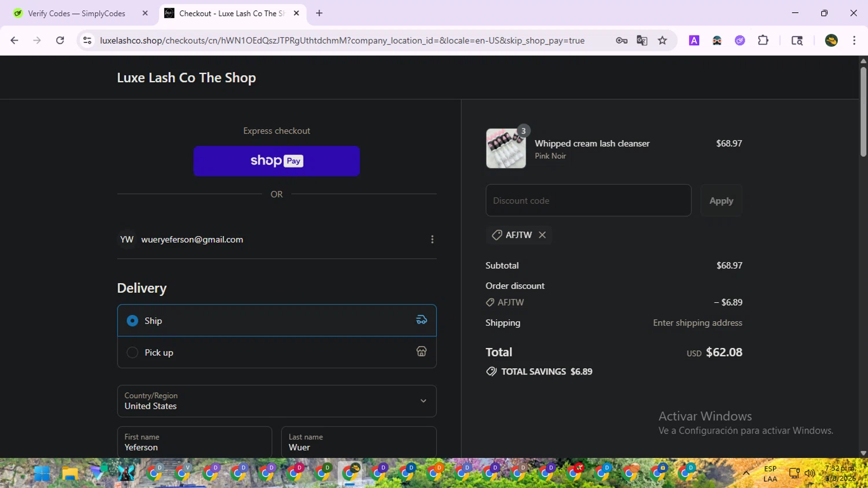Pay with Shop Pay express checkout
The height and width of the screenshot is (488, 868).
coord(277,161)
